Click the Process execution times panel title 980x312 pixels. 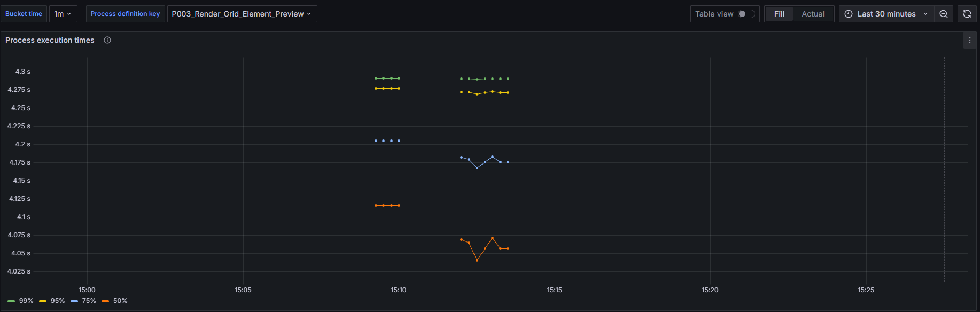(50, 40)
